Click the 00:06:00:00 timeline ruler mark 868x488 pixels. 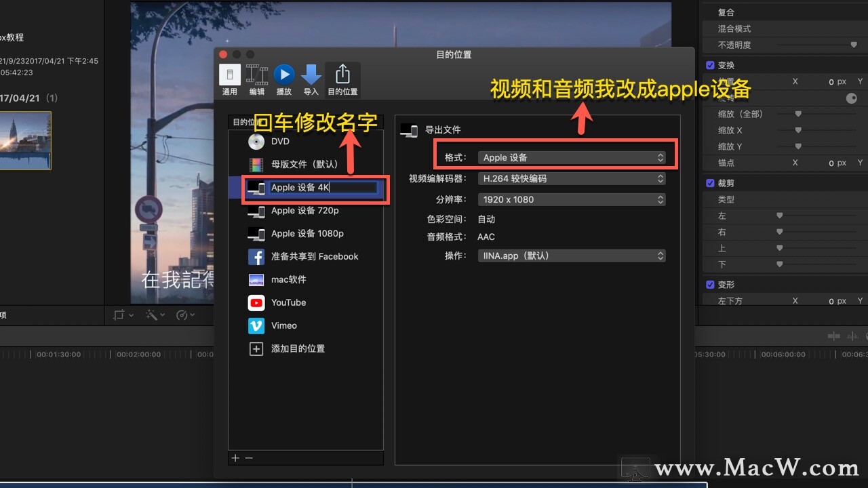[x=783, y=354]
